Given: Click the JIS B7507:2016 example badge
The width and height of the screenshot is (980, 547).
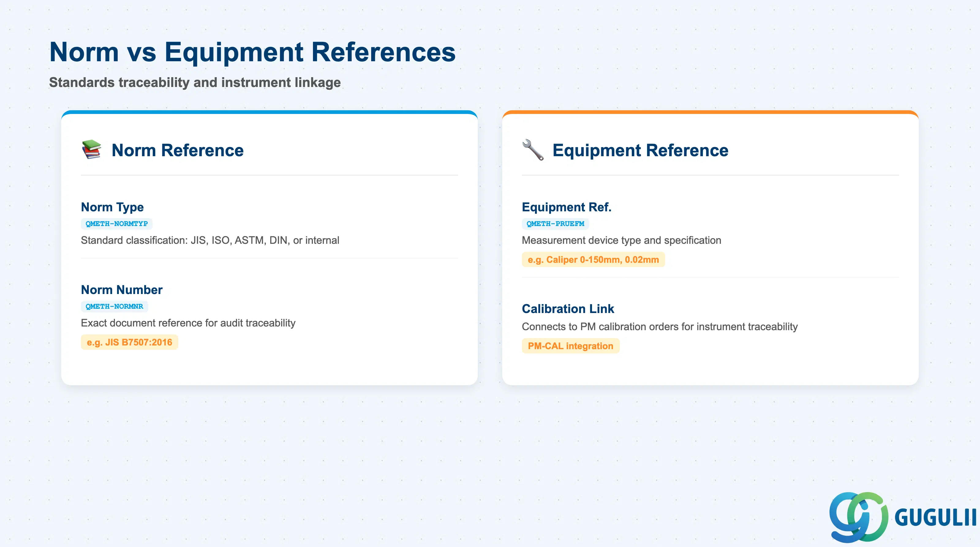Looking at the screenshot, I should (x=129, y=342).
